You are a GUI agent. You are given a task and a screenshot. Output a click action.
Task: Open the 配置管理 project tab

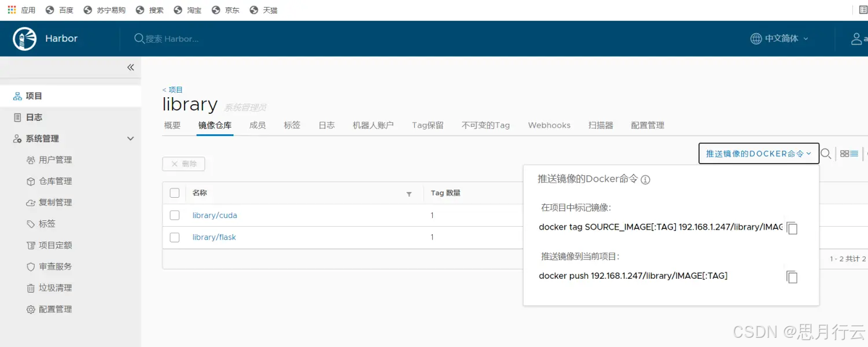click(x=647, y=125)
